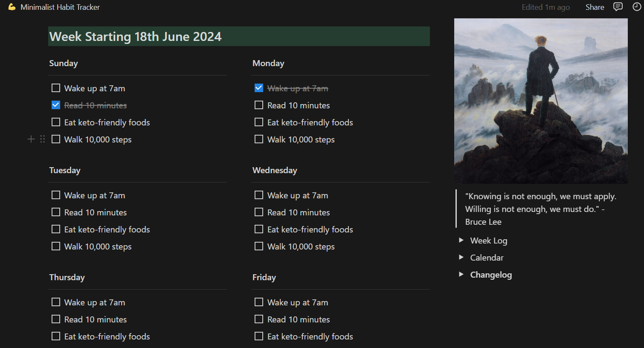
Task: Open page history clock icon
Action: point(637,7)
